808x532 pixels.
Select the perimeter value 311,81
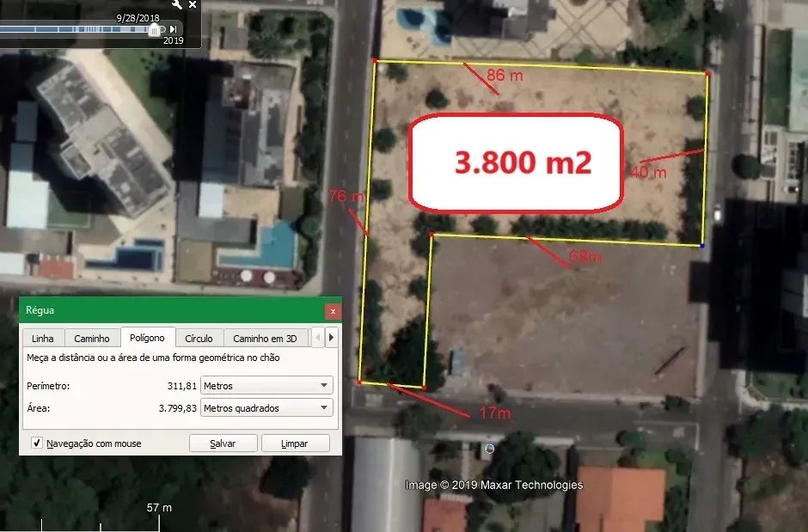pos(182,386)
